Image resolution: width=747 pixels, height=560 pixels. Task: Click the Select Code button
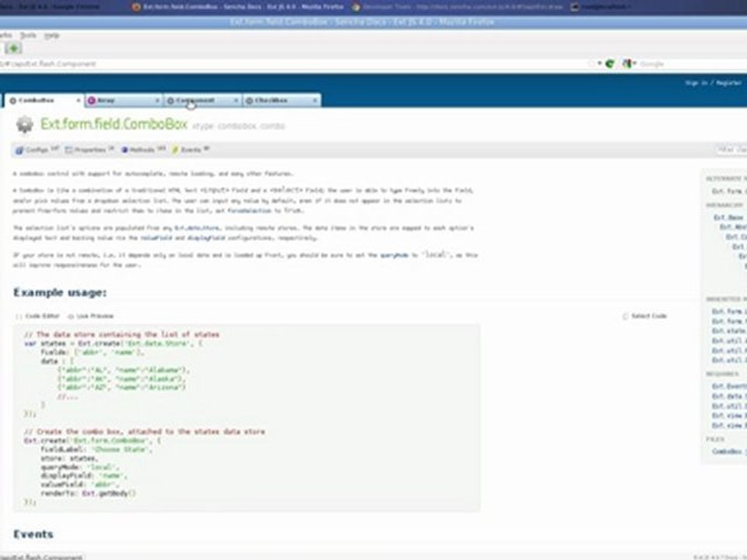point(644,317)
